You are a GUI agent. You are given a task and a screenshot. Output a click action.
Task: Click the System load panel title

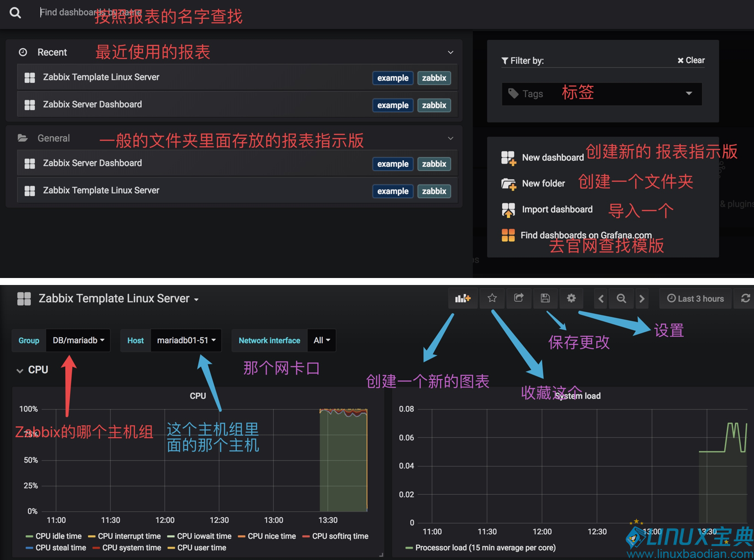click(x=578, y=396)
